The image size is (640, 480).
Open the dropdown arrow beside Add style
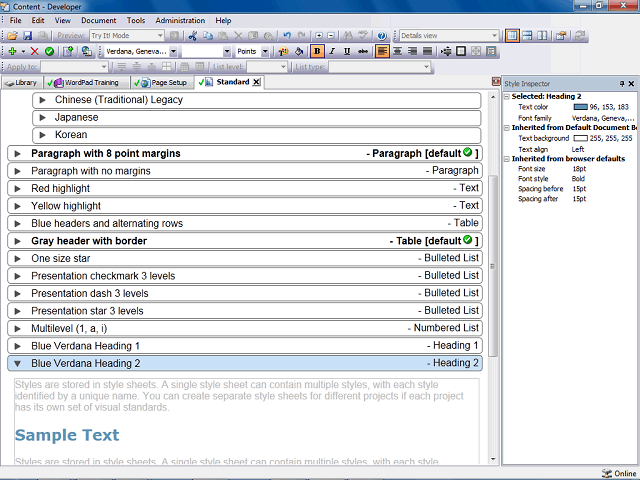[23, 51]
